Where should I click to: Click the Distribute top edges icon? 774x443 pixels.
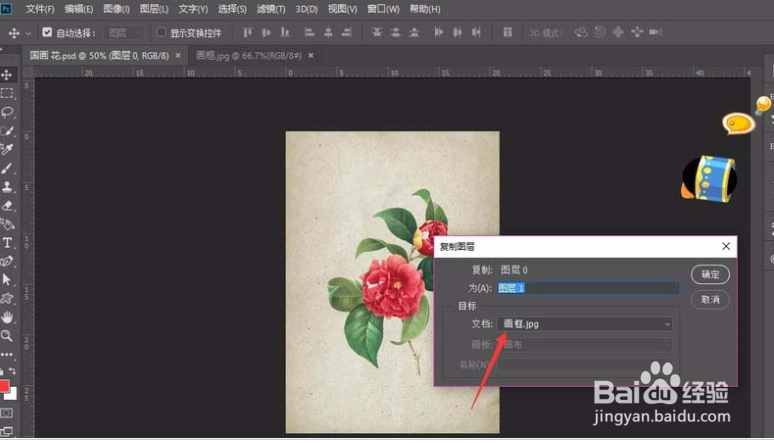377,33
